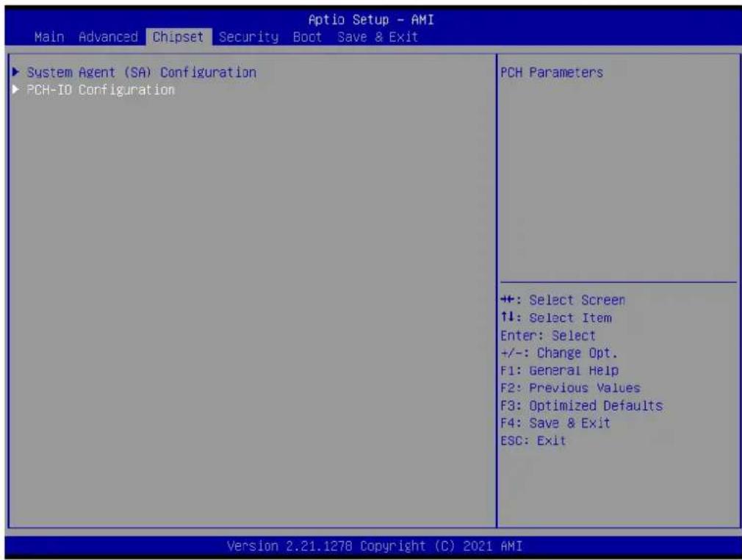Click the F1: General Help hint
Image resolution: width=742 pixels, height=560 pixels.
click(559, 370)
